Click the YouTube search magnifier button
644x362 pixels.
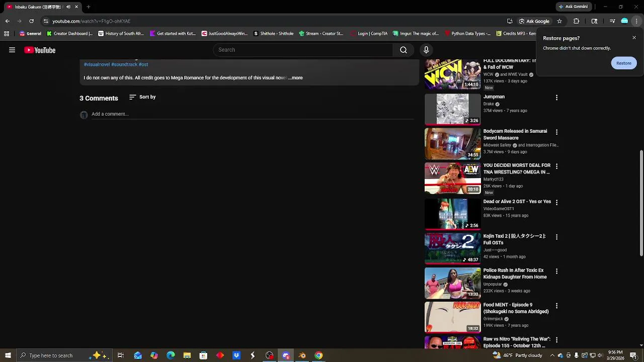point(404,50)
